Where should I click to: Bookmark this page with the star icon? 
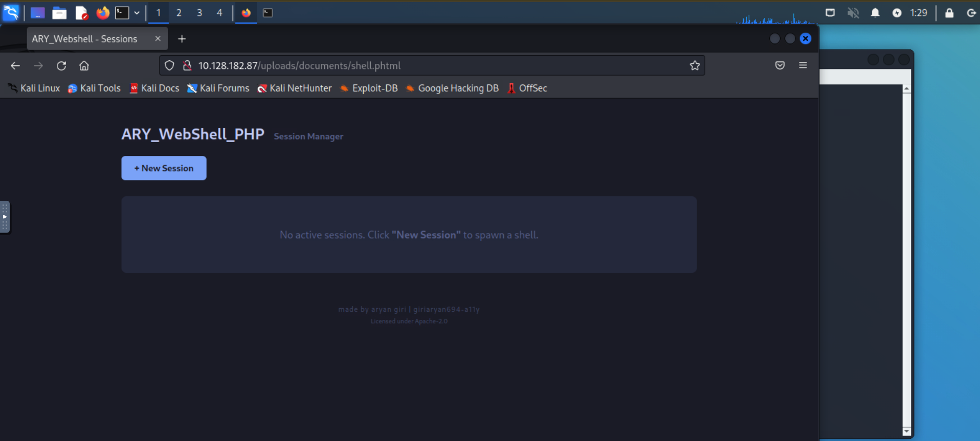695,65
